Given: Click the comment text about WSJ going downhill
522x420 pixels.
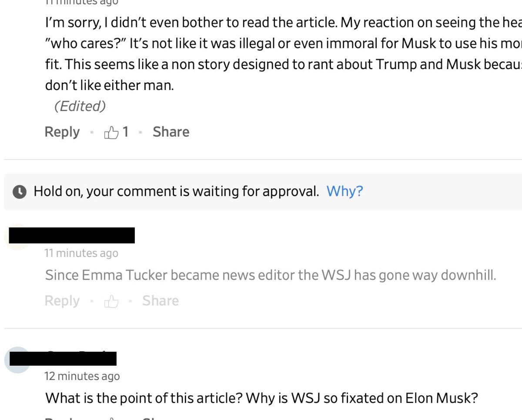Looking at the screenshot, I should (270, 275).
